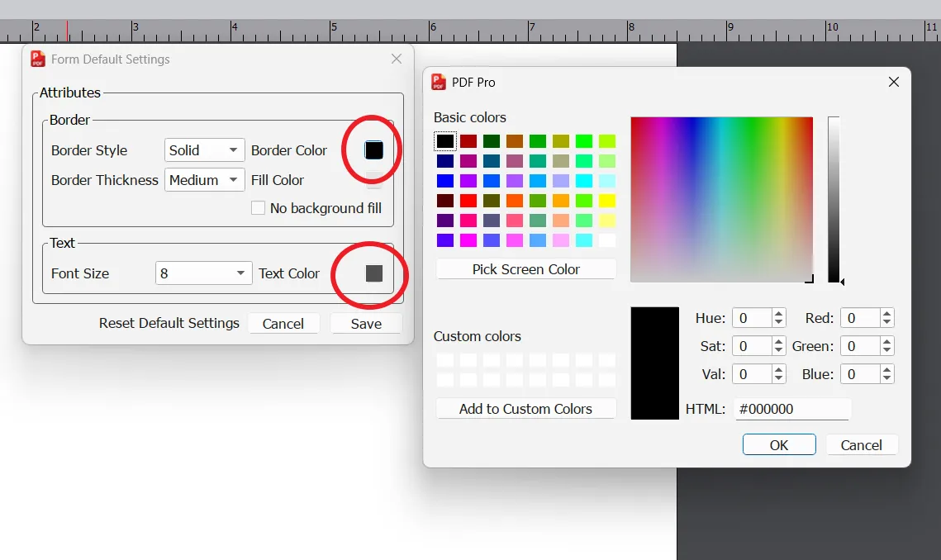Click the Blue value field
The width and height of the screenshot is (941, 560).
tap(860, 374)
